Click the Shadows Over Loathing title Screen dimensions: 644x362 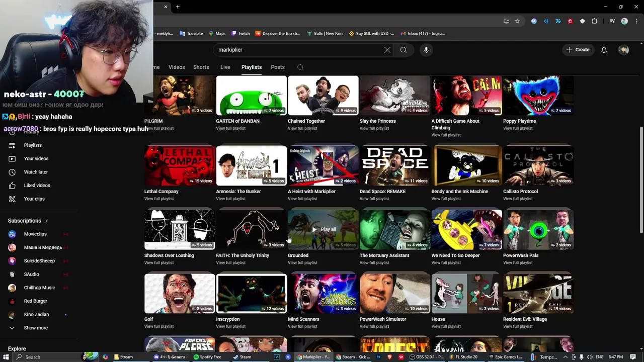pos(169,255)
